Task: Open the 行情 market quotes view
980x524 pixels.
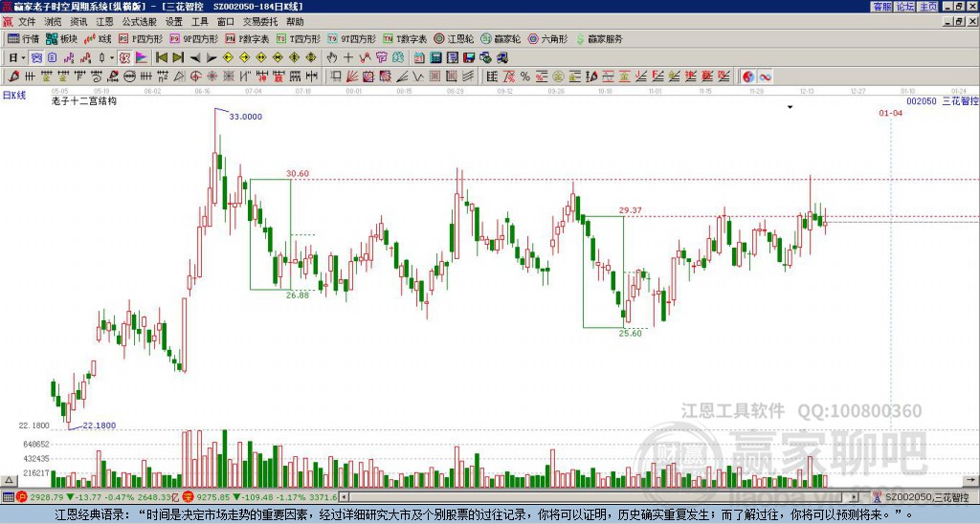Action: click(23, 38)
